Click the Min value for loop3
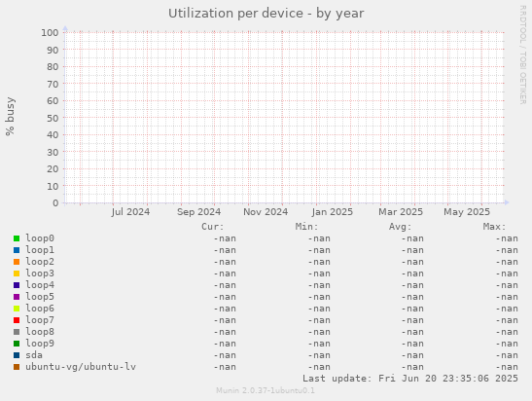The image size is (532, 401). [x=319, y=273]
